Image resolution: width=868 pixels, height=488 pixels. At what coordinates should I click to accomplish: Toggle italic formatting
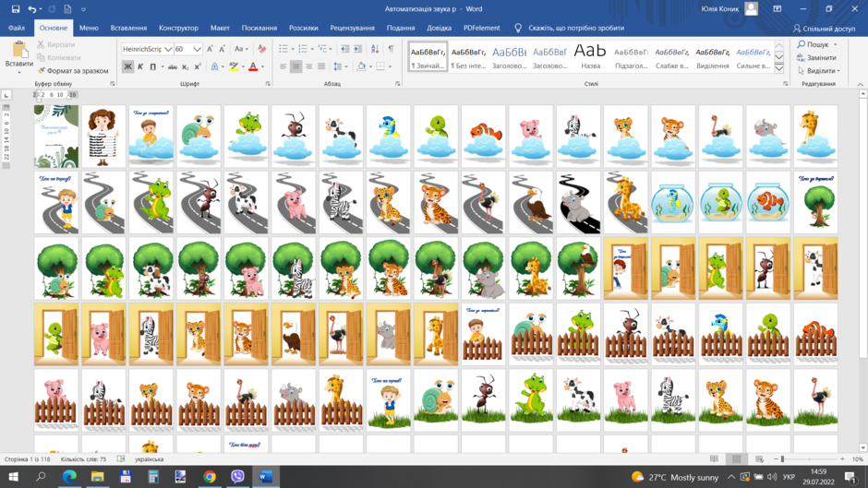pyautogui.click(x=140, y=67)
